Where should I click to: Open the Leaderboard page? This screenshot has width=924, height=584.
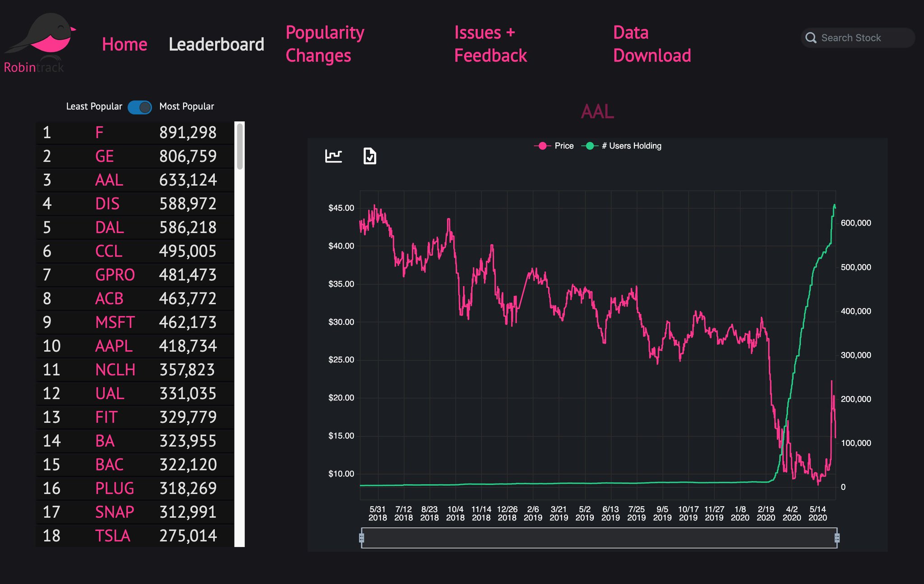point(216,44)
